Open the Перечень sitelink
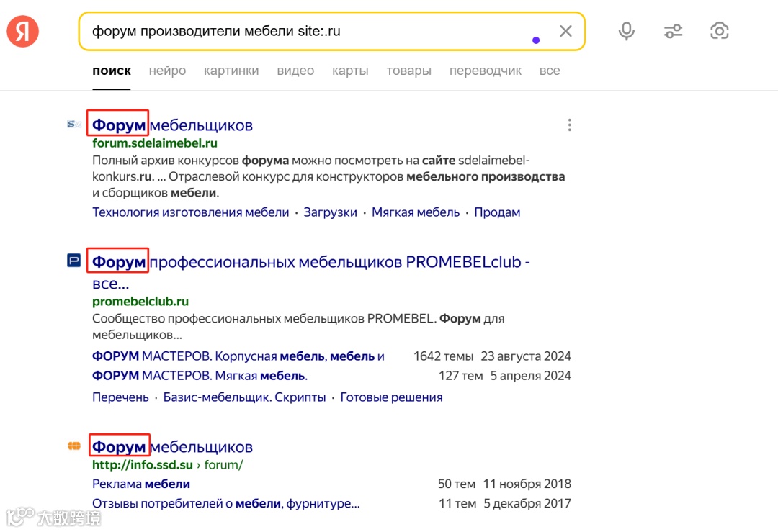Image resolution: width=778 pixels, height=532 pixels. [120, 397]
